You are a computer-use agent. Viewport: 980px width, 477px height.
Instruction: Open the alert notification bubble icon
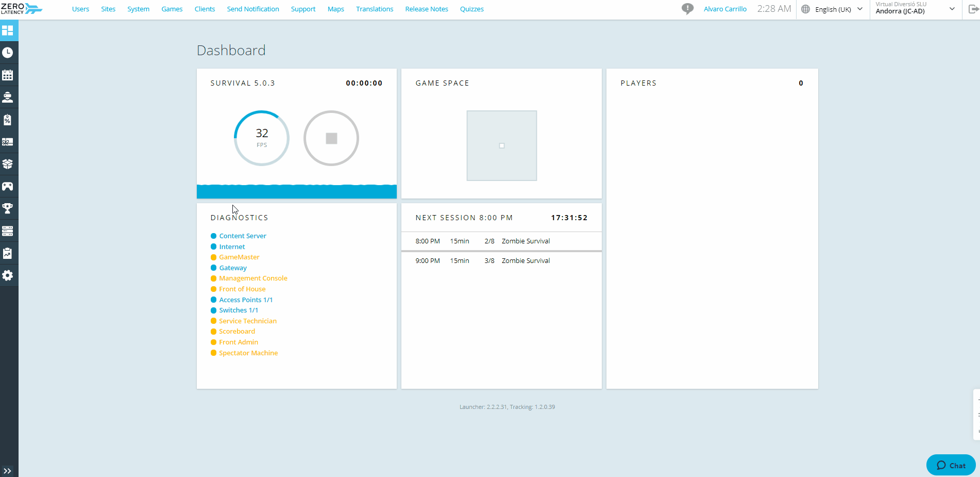pyautogui.click(x=687, y=9)
